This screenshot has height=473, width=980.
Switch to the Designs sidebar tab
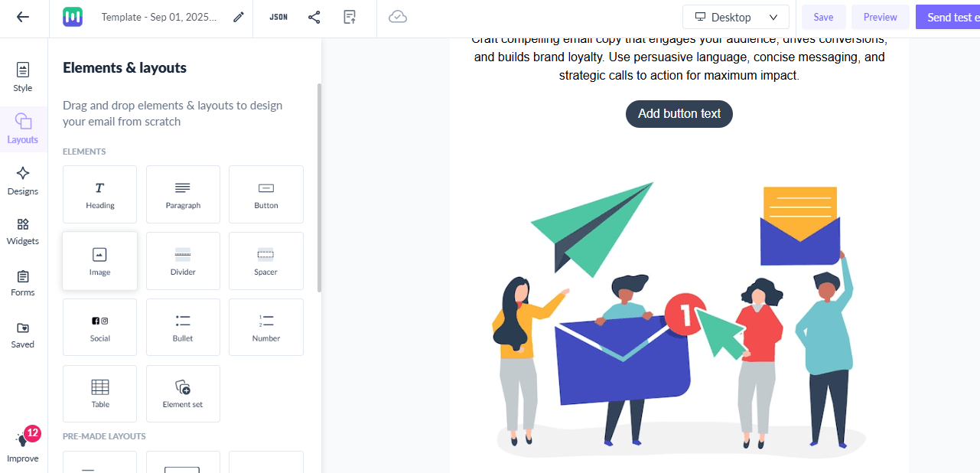tap(23, 181)
